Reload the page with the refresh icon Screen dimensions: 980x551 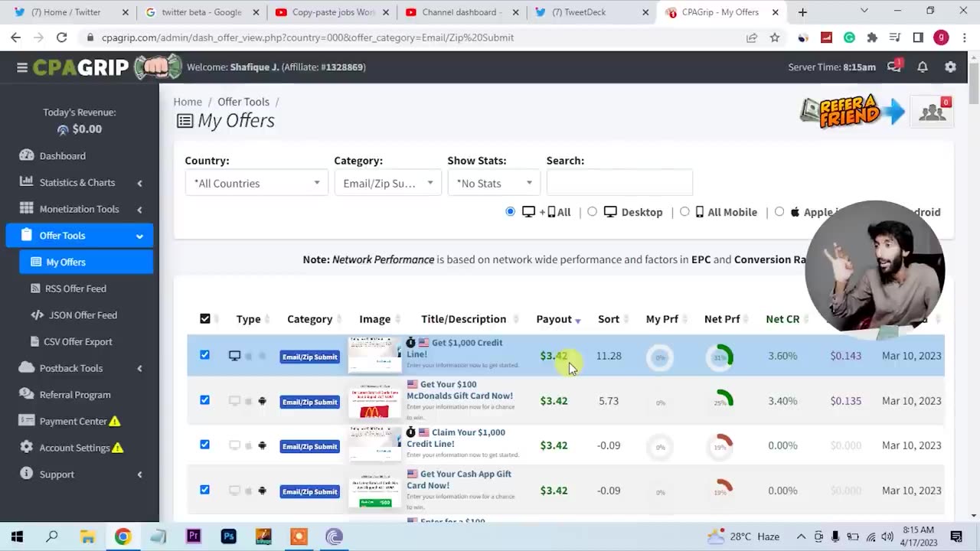click(62, 37)
